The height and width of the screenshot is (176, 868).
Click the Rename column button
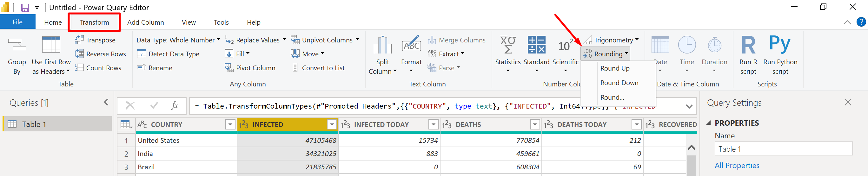(155, 68)
